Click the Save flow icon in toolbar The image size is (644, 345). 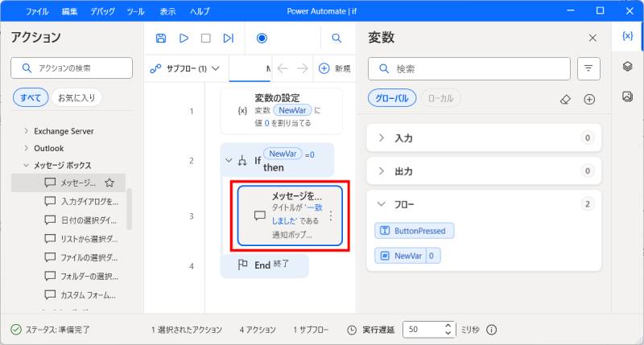click(x=161, y=38)
